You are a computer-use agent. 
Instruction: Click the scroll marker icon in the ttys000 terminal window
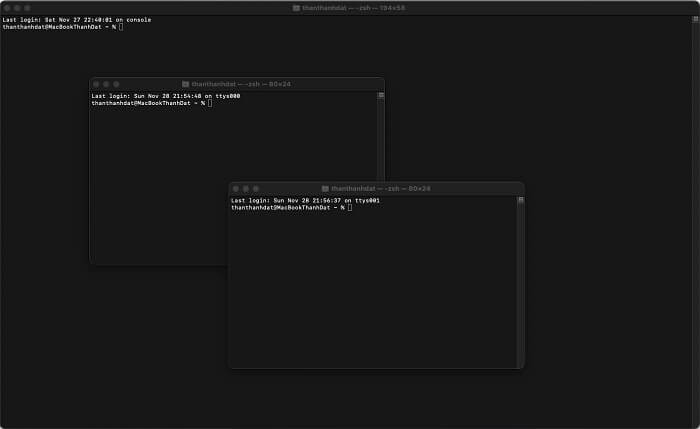[x=381, y=95]
